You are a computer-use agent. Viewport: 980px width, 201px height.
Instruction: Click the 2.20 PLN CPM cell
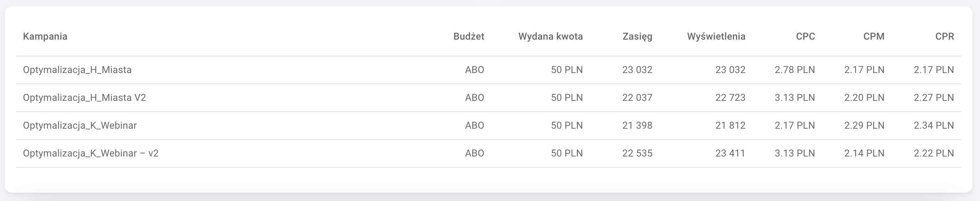[864, 98]
